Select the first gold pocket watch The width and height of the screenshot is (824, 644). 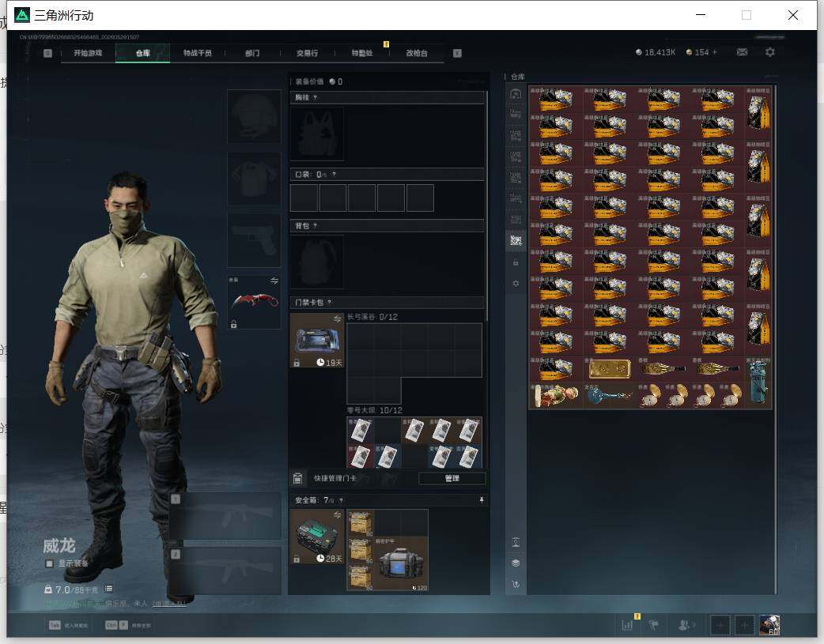[x=651, y=396]
